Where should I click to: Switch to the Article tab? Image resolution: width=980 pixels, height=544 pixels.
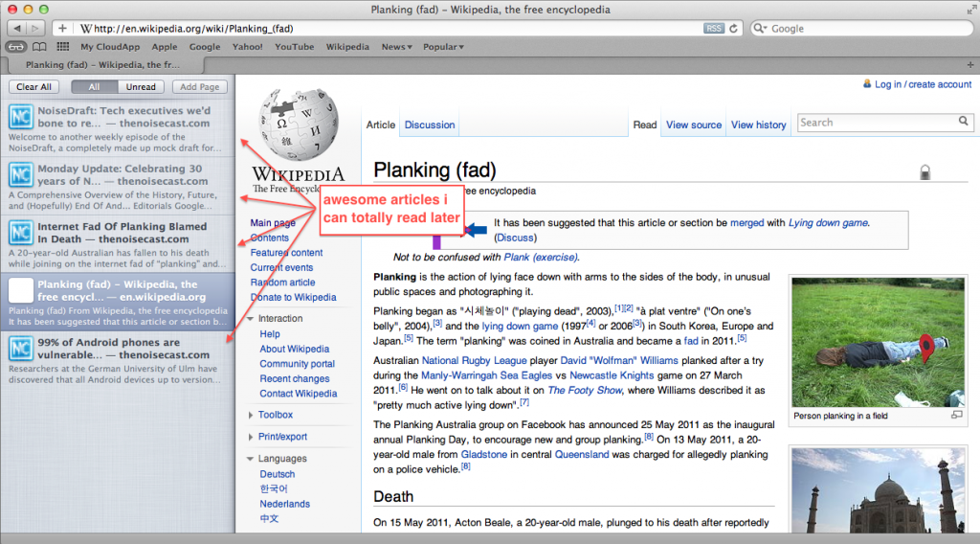381,125
